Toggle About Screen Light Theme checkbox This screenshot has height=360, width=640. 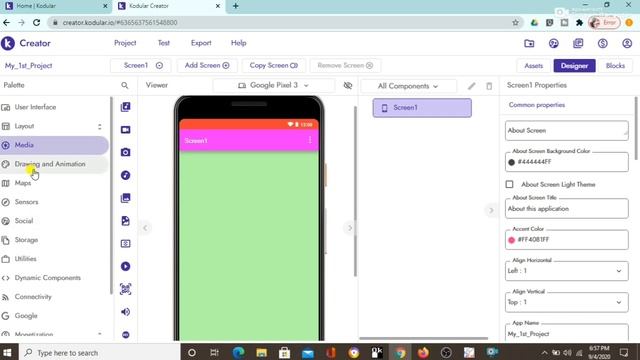(x=509, y=184)
